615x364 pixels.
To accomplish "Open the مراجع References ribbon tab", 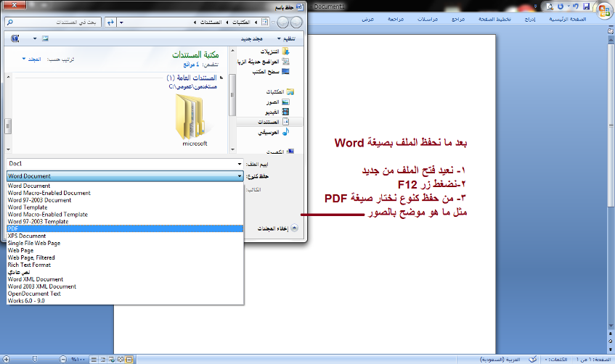I will (458, 19).
